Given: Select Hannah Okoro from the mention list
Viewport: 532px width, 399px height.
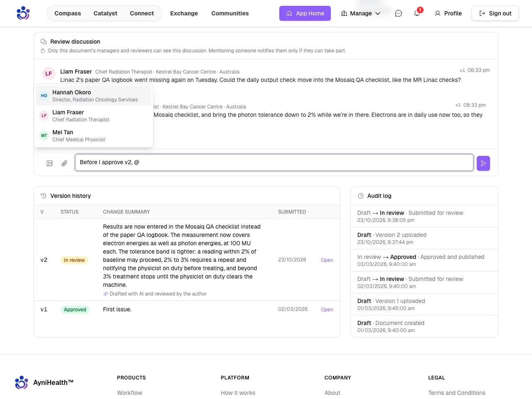Looking at the screenshot, I should (x=94, y=96).
